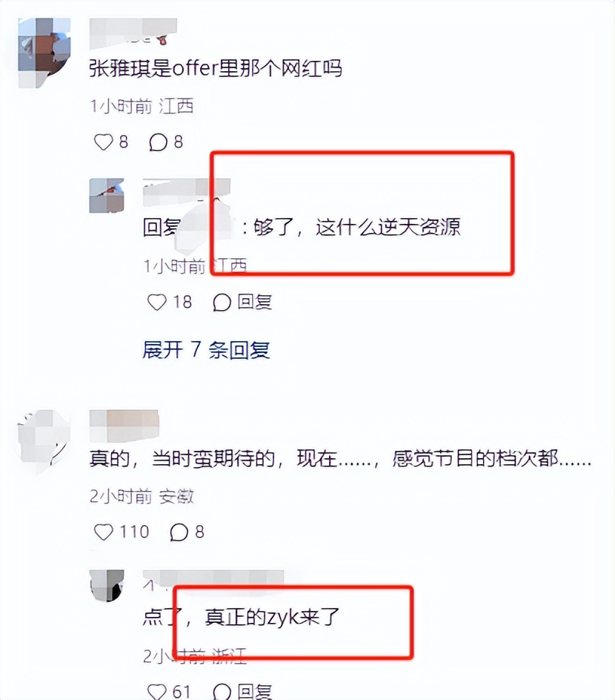Open avatar of the 浙江 zyk replier
This screenshot has height=700, width=615.
(107, 585)
